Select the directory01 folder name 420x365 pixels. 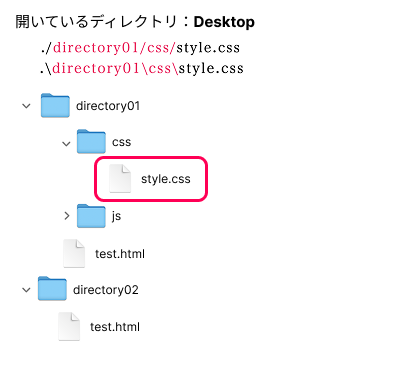coord(108,106)
